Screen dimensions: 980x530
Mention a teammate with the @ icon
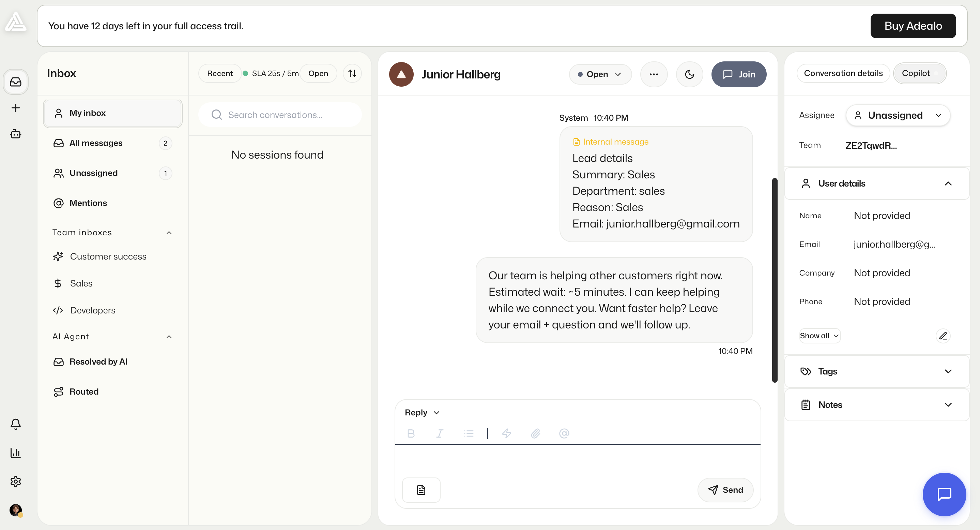(x=564, y=433)
